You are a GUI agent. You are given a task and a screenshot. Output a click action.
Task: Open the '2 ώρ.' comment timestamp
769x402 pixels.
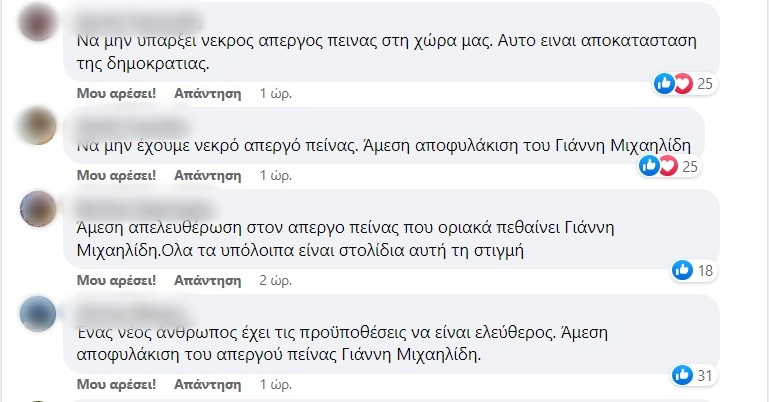(274, 280)
